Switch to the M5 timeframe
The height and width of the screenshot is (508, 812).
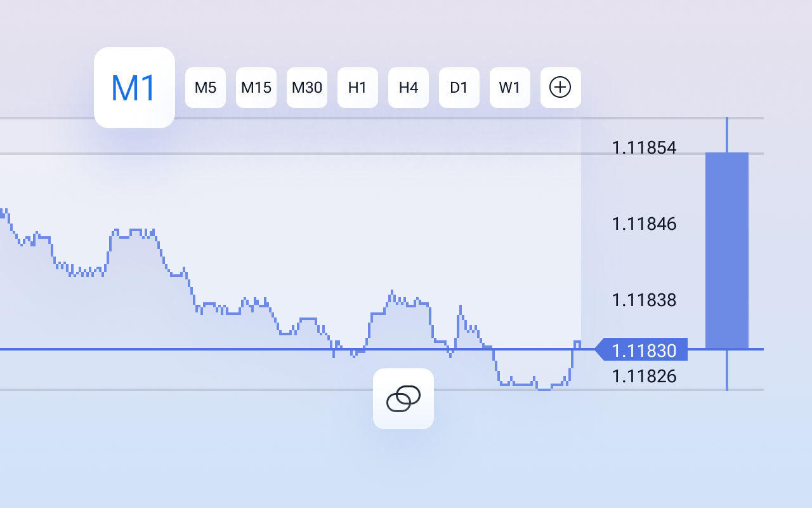pos(206,88)
